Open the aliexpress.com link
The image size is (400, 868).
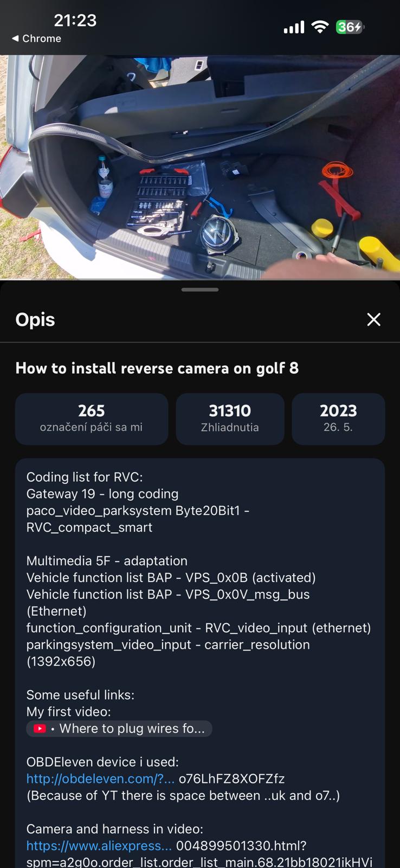coord(99,846)
